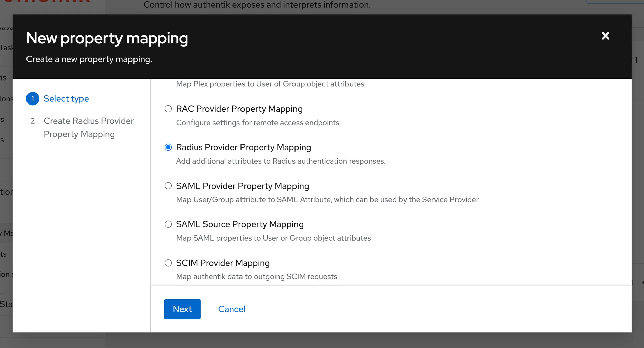The image size is (644, 348).
Task: Click the RAC Provider Property Mapping label text
Action: point(239,109)
